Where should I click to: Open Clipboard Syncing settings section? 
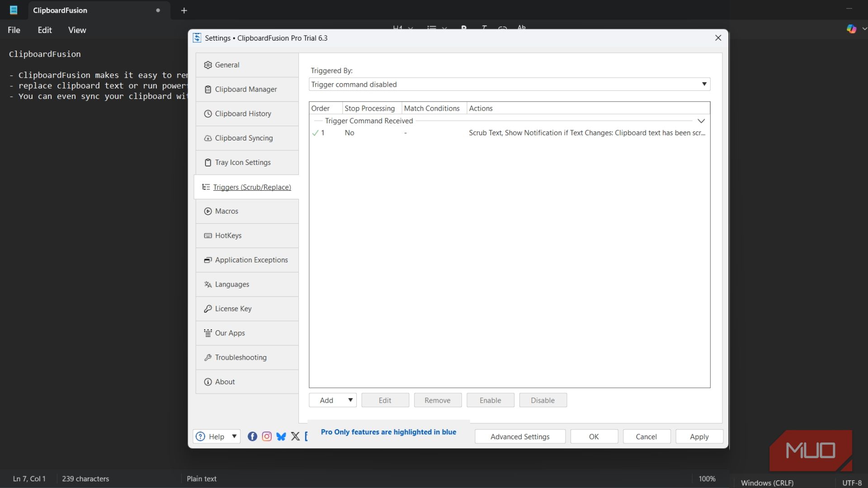click(x=247, y=138)
